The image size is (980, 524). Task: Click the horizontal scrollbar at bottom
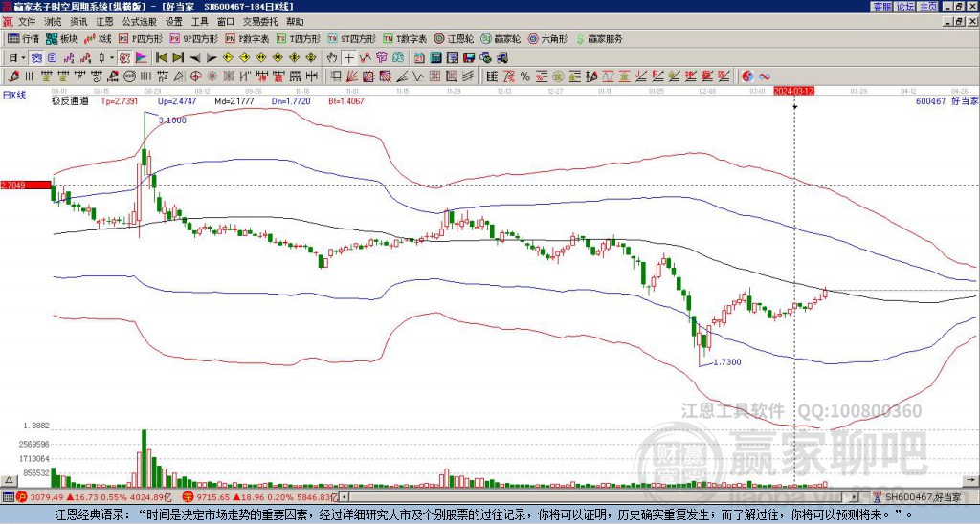pos(600,497)
